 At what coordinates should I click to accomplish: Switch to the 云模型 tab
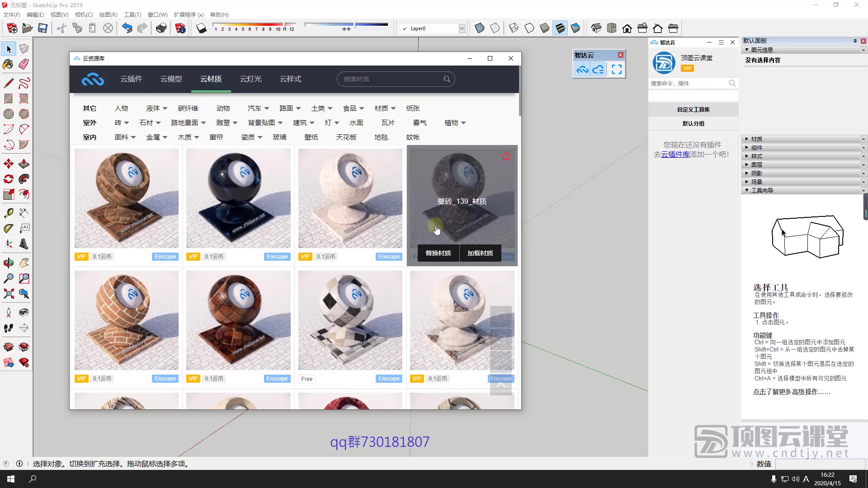click(171, 79)
